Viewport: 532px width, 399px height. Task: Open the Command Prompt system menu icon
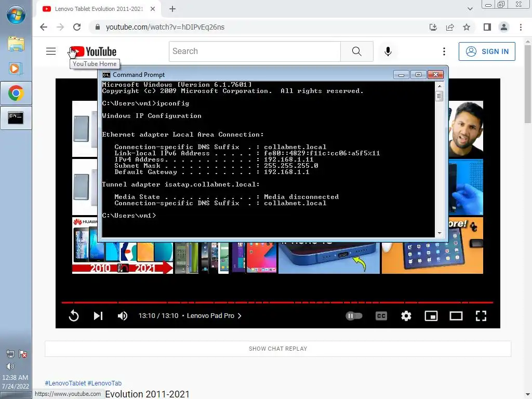pyautogui.click(x=106, y=75)
